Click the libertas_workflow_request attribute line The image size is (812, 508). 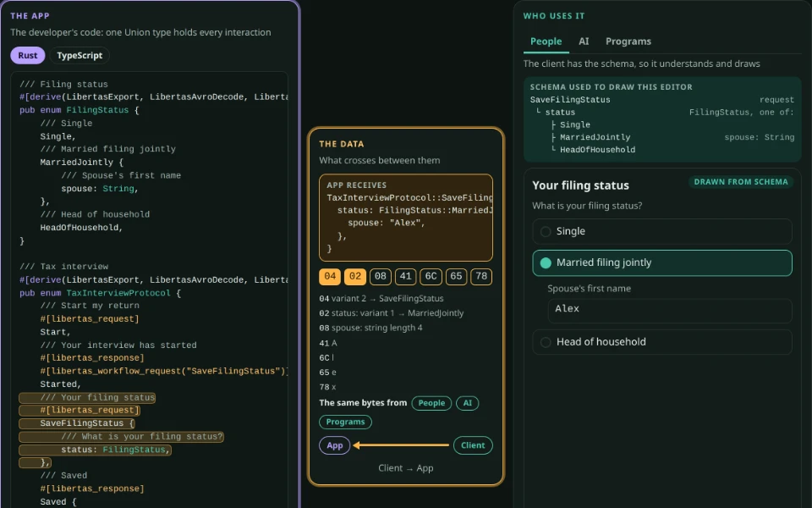(163, 371)
